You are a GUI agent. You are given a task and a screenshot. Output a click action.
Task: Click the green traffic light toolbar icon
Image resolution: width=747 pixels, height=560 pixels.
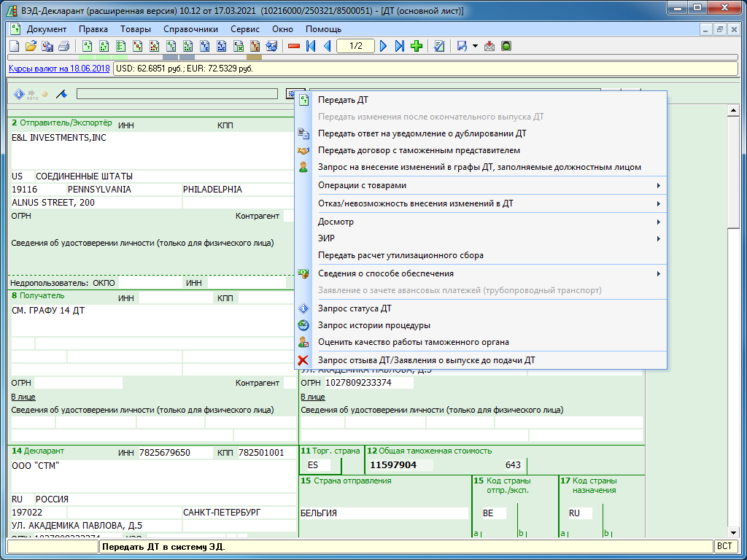pyautogui.click(x=506, y=47)
